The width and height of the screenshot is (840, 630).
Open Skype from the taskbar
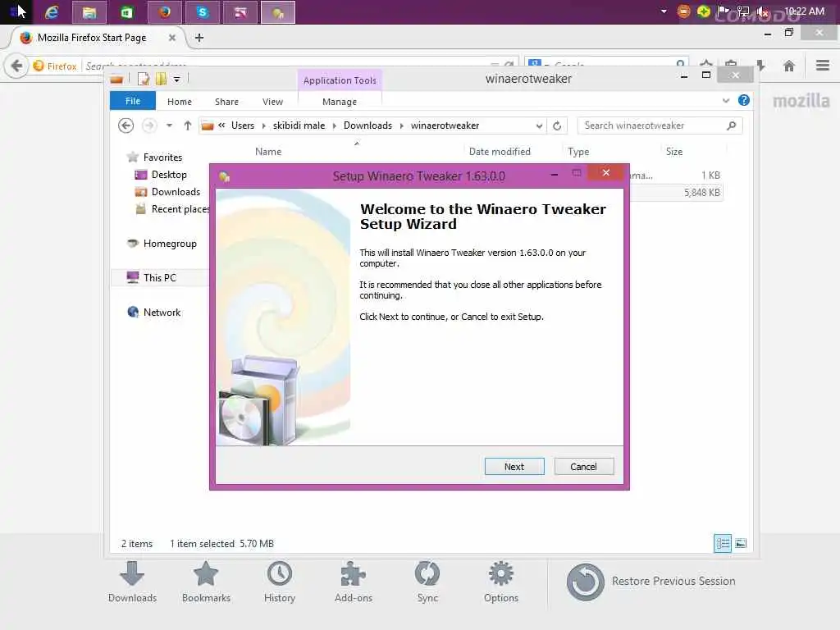click(202, 11)
